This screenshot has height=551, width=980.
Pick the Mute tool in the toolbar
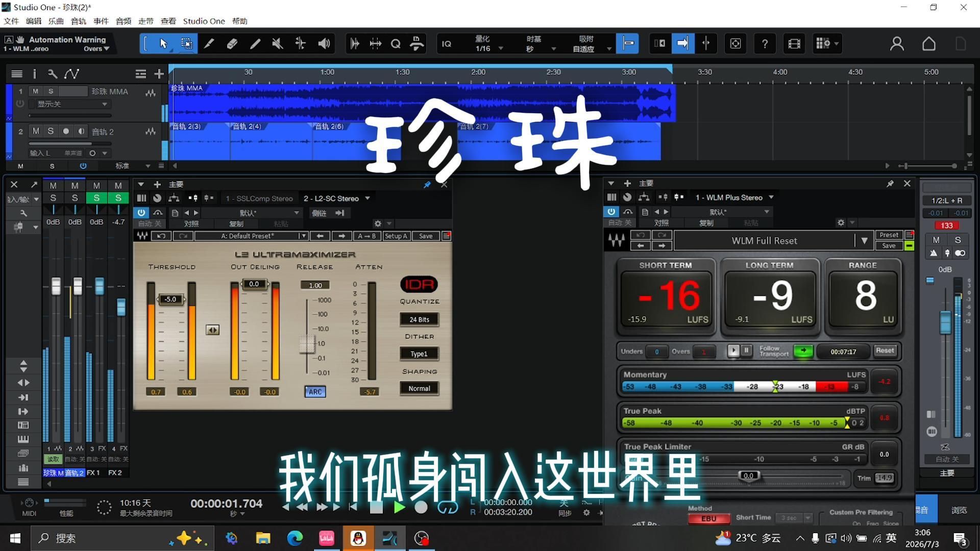tap(277, 44)
